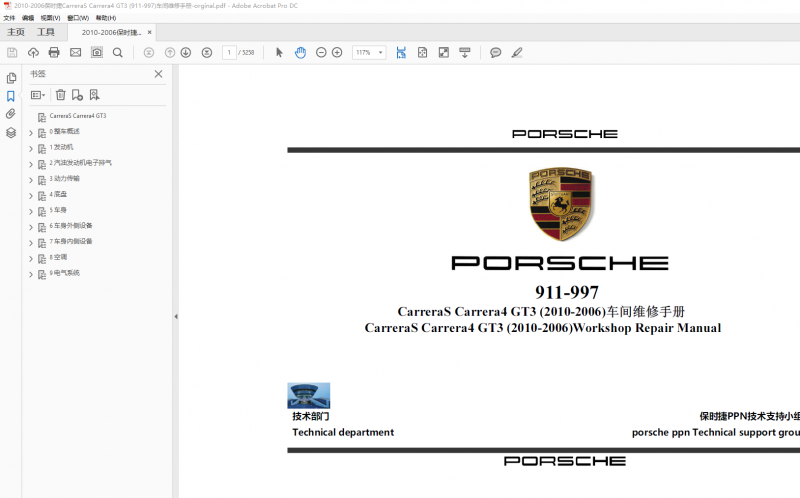Click the Porsche crest image

tap(561, 203)
